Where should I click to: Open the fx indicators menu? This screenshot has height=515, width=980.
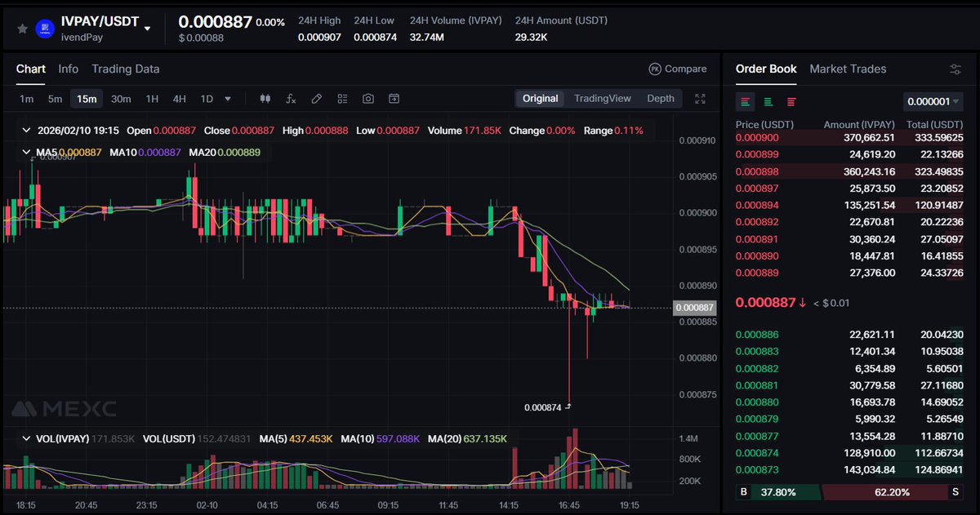[x=291, y=99]
